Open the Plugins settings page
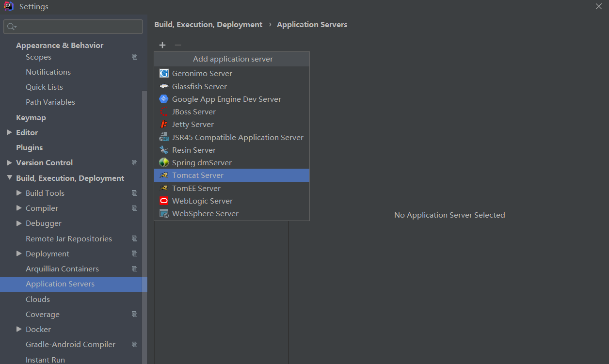This screenshot has width=609, height=364. point(30,147)
